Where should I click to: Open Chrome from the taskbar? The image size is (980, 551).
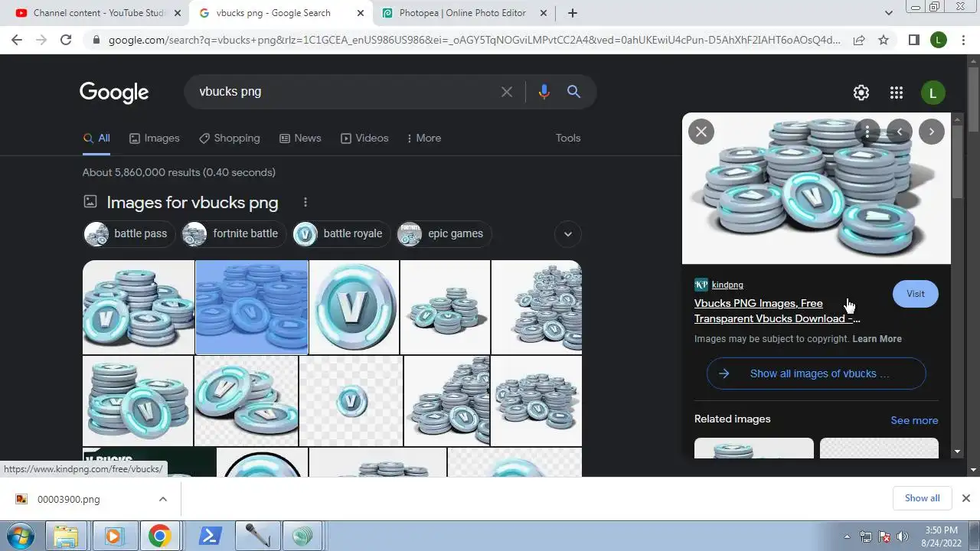pyautogui.click(x=159, y=536)
